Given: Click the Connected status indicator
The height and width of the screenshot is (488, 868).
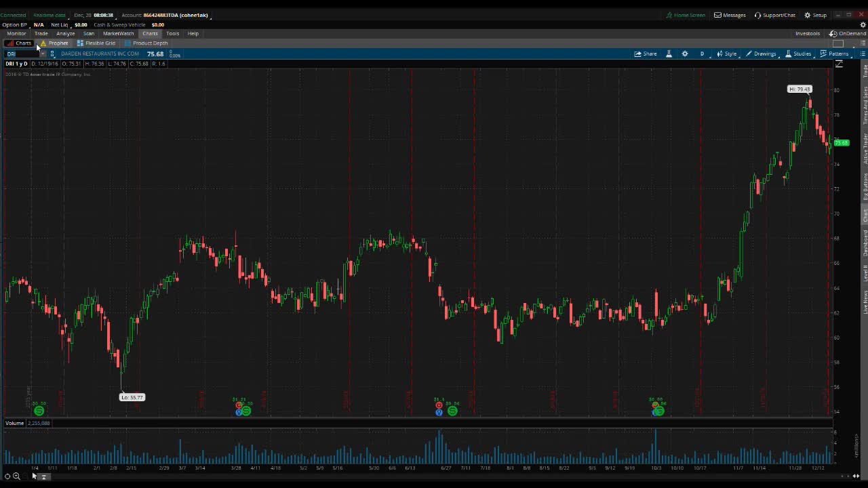Looking at the screenshot, I should [x=13, y=15].
